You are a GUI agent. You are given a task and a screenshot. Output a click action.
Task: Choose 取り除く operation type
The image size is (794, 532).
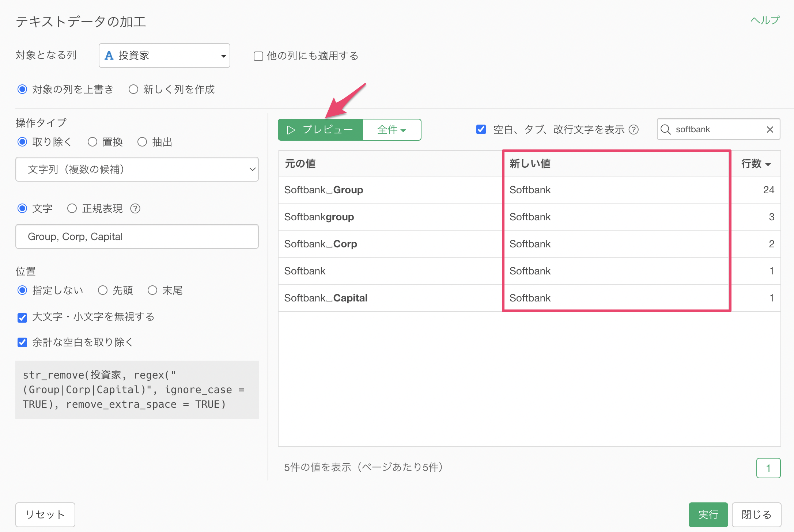22,142
